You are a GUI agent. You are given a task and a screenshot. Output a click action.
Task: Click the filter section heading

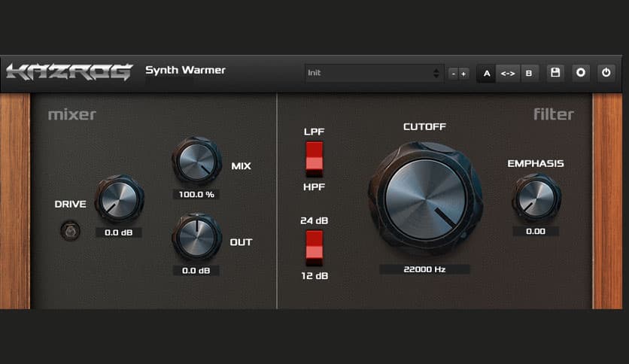coord(554,114)
